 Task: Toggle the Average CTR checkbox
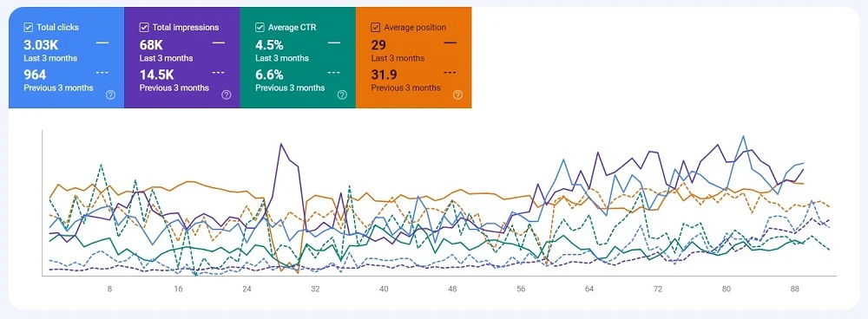260,27
